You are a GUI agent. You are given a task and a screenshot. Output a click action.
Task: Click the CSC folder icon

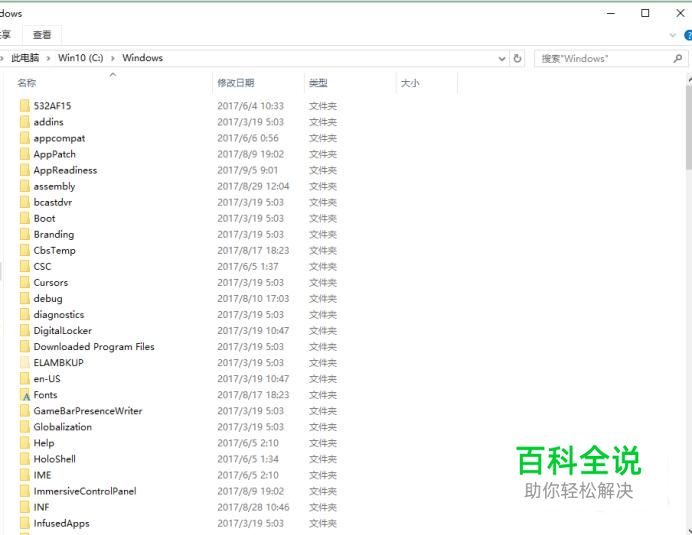click(25, 266)
